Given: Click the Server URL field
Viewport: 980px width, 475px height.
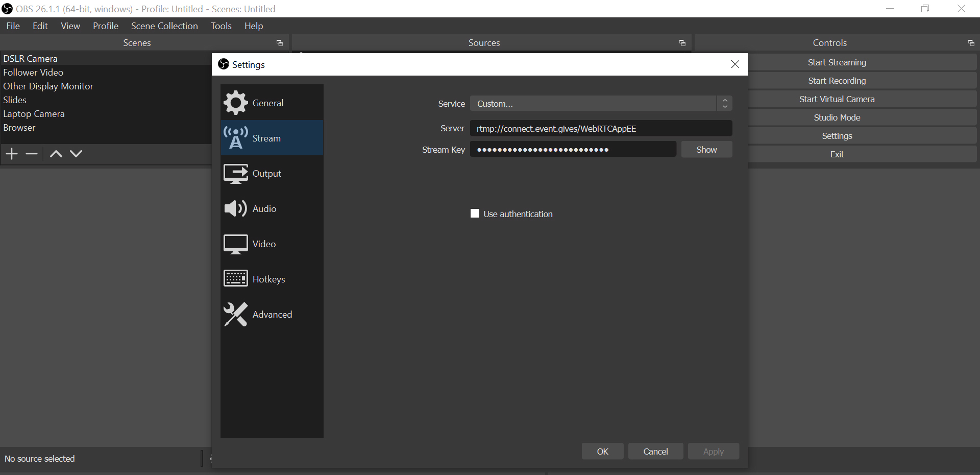Looking at the screenshot, I should pyautogui.click(x=601, y=129).
